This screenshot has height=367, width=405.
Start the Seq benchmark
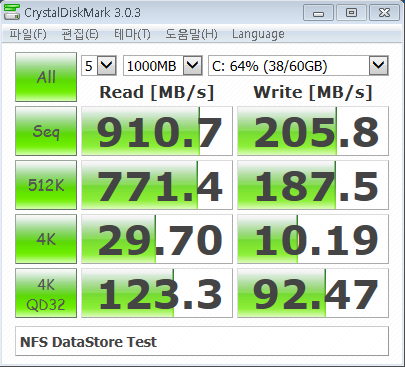coord(46,131)
